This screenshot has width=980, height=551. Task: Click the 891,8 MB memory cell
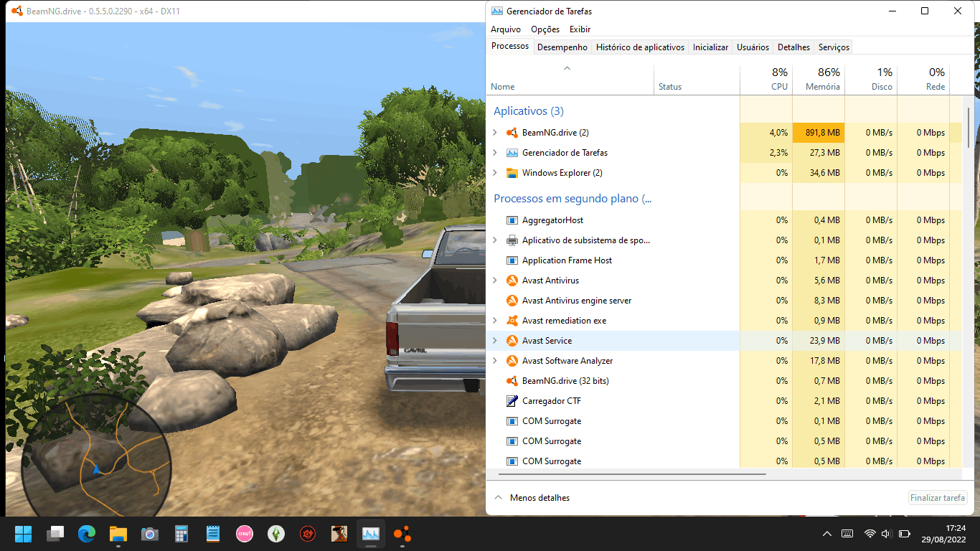(x=819, y=133)
